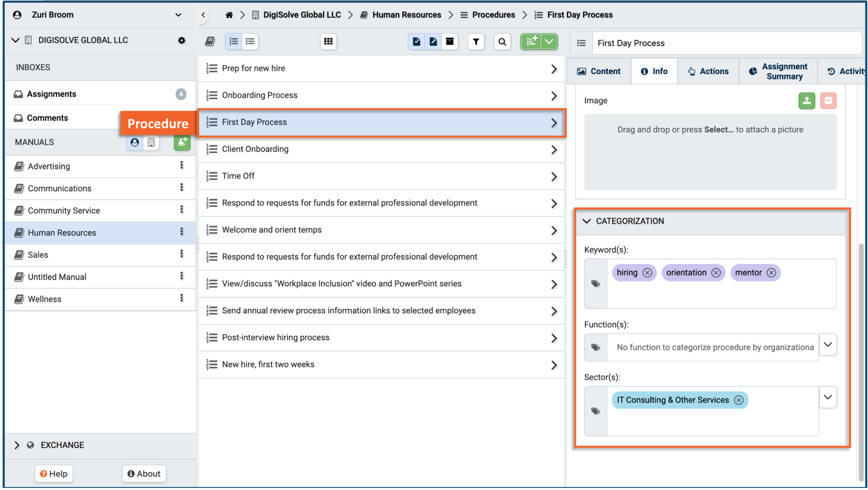The height and width of the screenshot is (490, 868).
Task: Click the search magnifier icon
Action: [502, 41]
